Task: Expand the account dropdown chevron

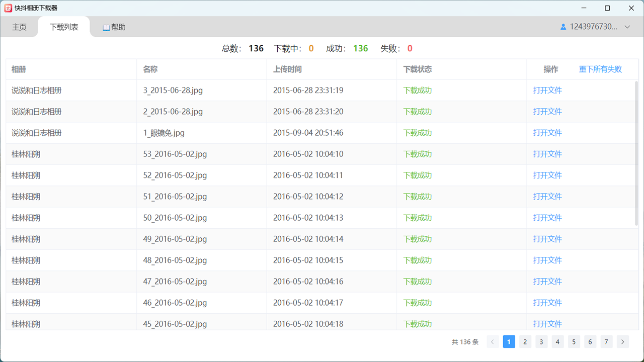Action: 627,27
